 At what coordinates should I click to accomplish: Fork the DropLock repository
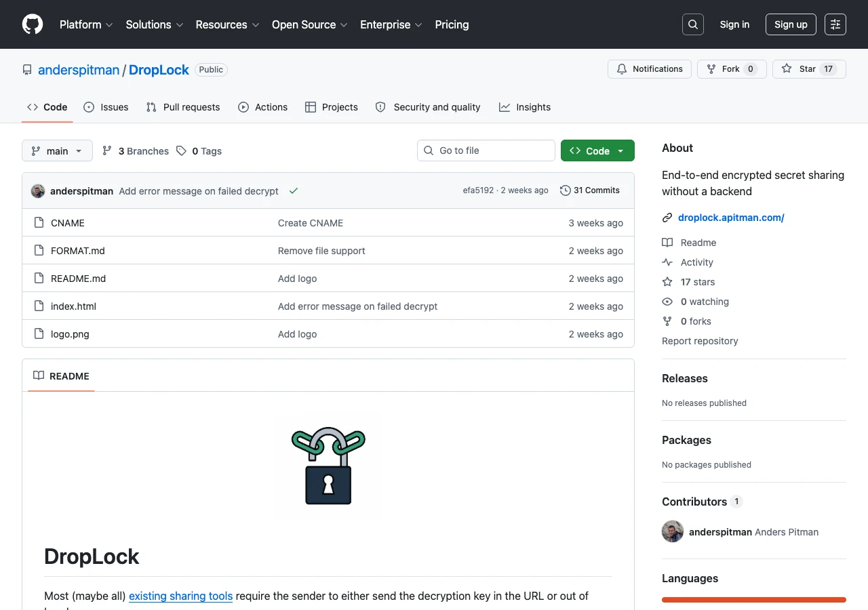point(732,69)
